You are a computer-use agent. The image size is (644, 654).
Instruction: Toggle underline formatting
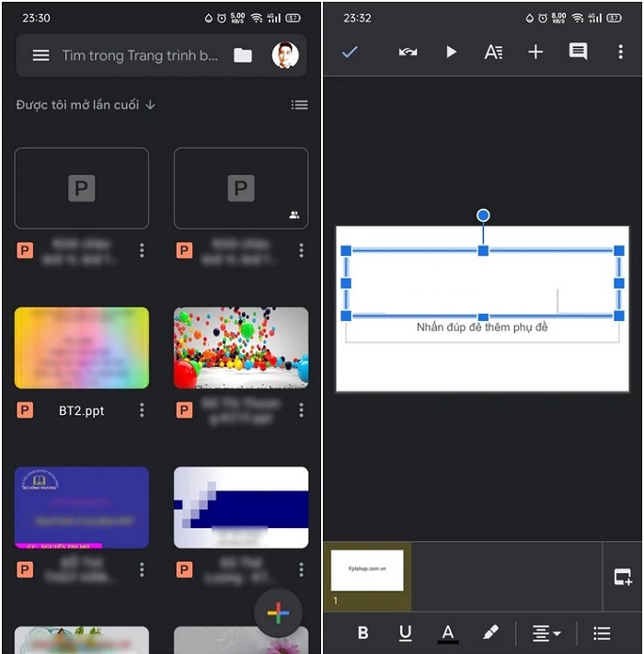tap(405, 633)
